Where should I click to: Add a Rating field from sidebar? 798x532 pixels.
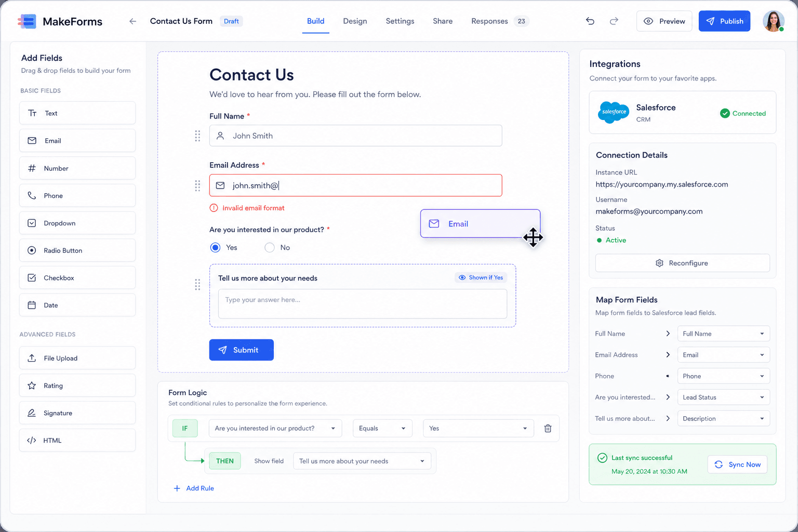pos(77,386)
